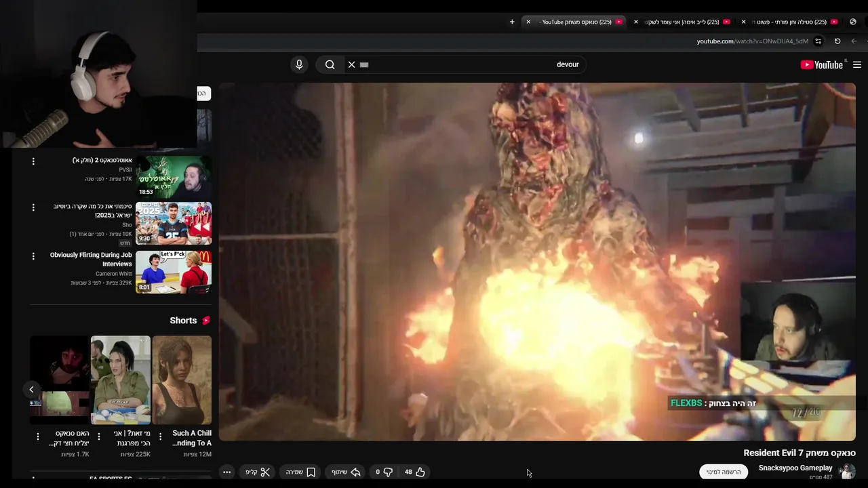
Task: Open options for Obviously Flirting video
Action: point(33,256)
